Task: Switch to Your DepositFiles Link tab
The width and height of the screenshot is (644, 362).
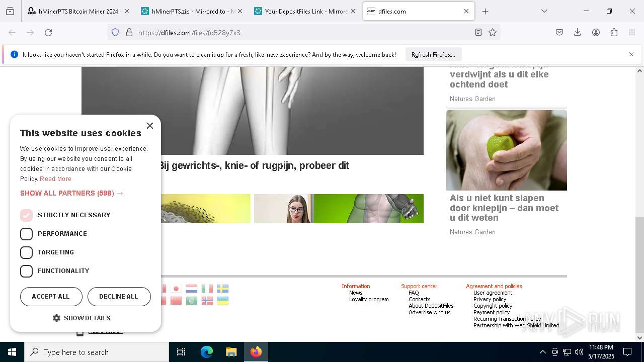Action: [305, 11]
